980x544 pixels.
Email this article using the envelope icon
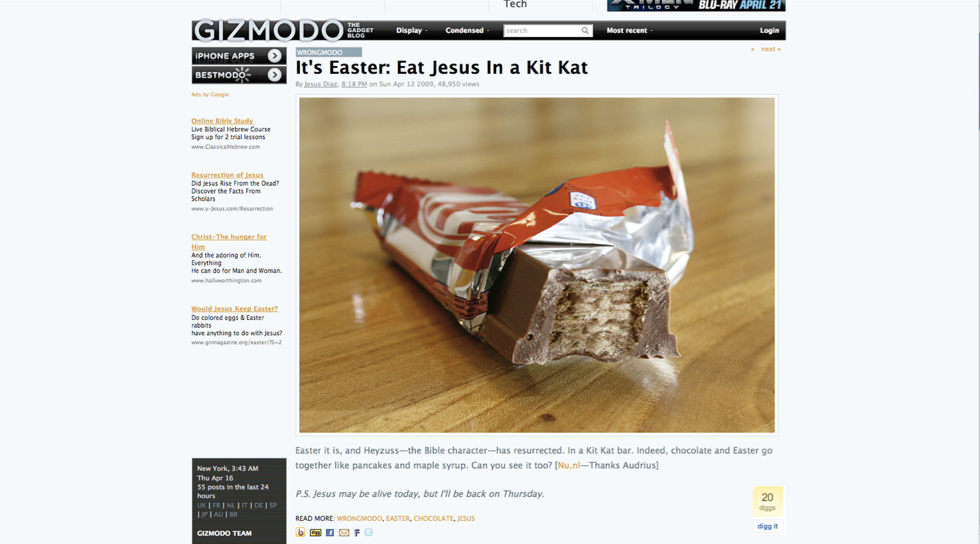344,532
